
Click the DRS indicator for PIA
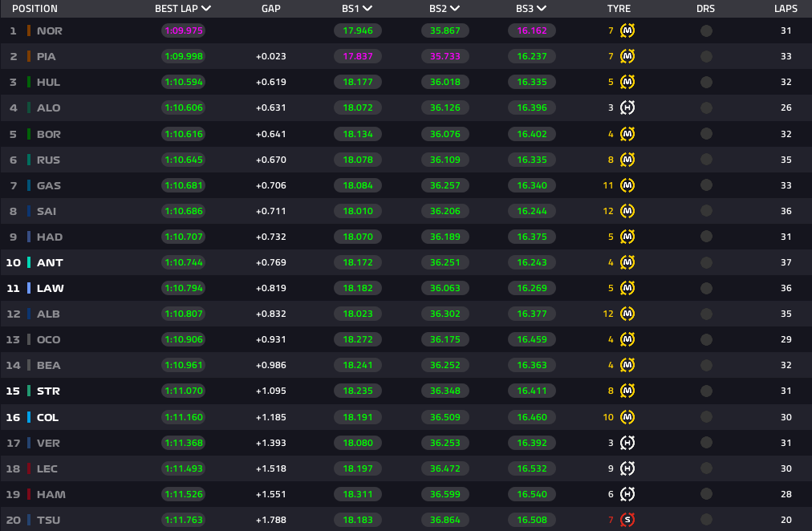[706, 57]
